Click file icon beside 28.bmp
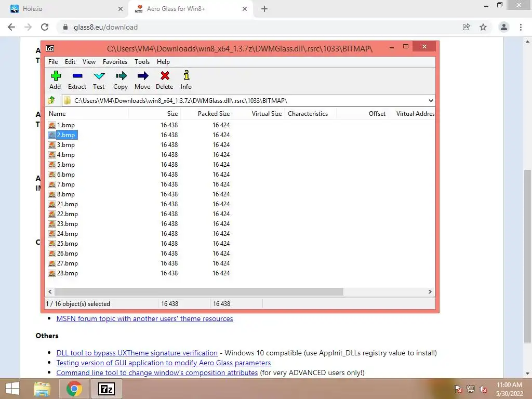Image resolution: width=532 pixels, height=399 pixels. [x=52, y=273]
